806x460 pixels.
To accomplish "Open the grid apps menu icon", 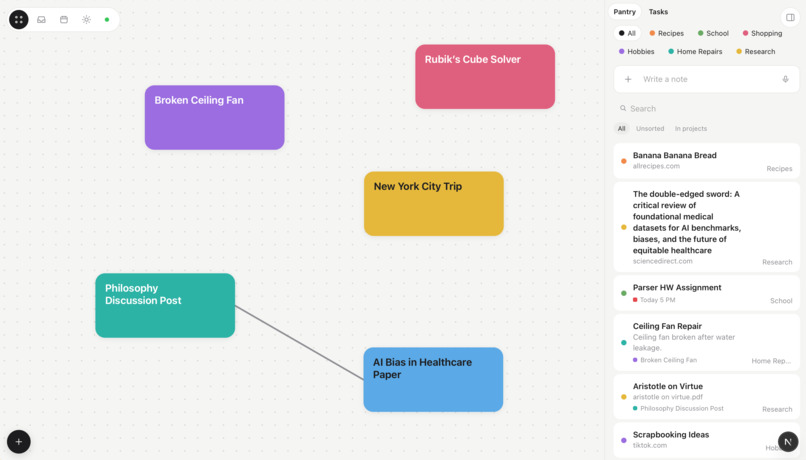I will coord(19,20).
